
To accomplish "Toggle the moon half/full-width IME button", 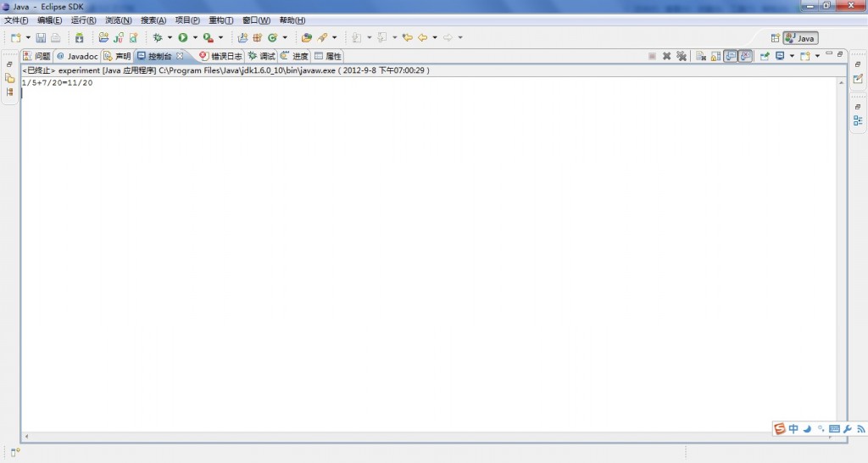I will point(808,429).
